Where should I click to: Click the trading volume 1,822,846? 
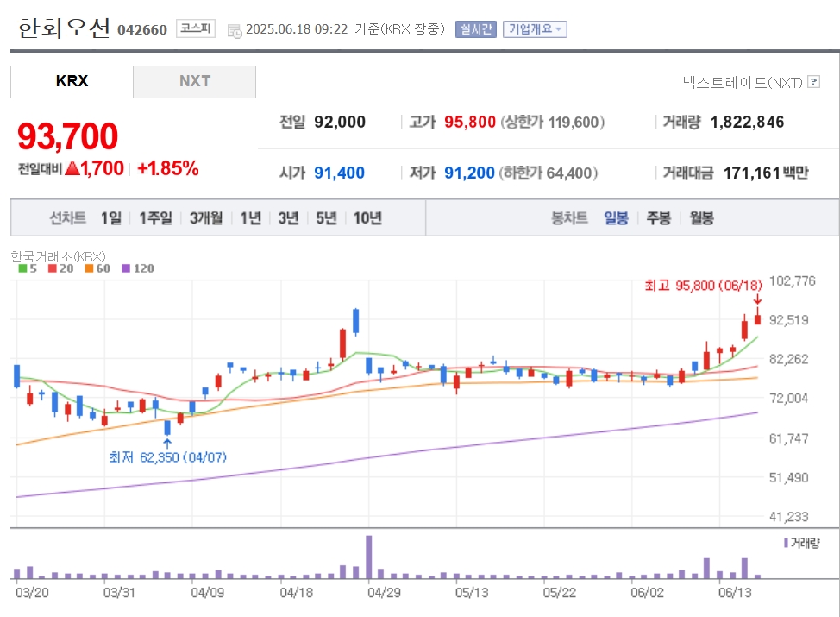(x=747, y=123)
